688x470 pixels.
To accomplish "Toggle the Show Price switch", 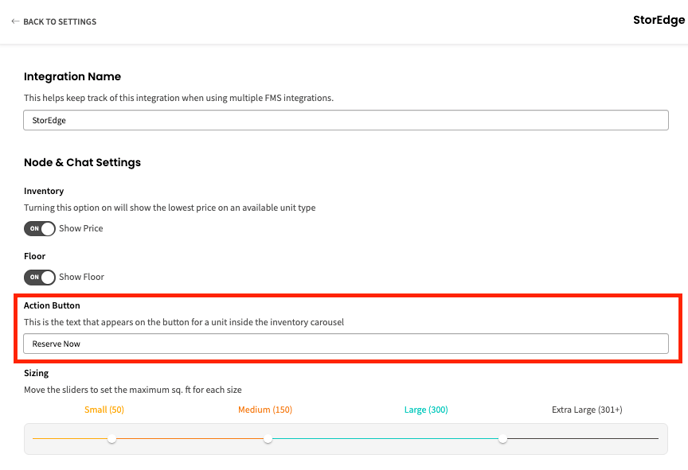I will click(40, 228).
